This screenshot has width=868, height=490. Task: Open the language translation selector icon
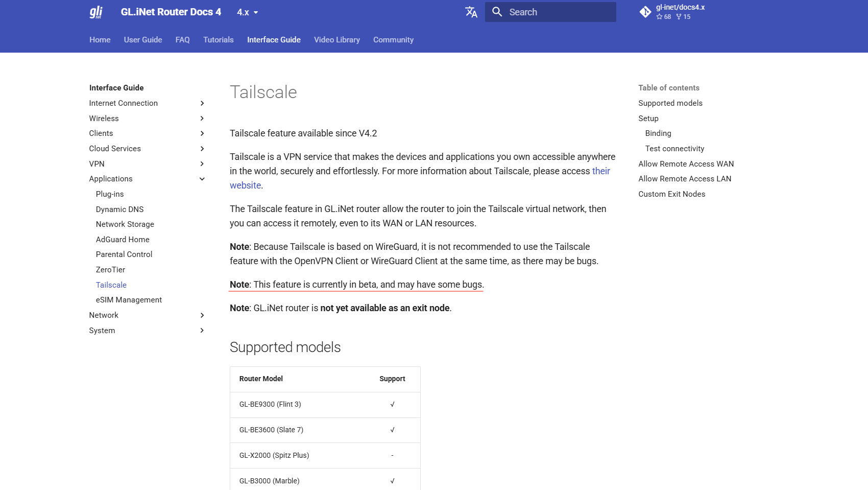coord(471,12)
